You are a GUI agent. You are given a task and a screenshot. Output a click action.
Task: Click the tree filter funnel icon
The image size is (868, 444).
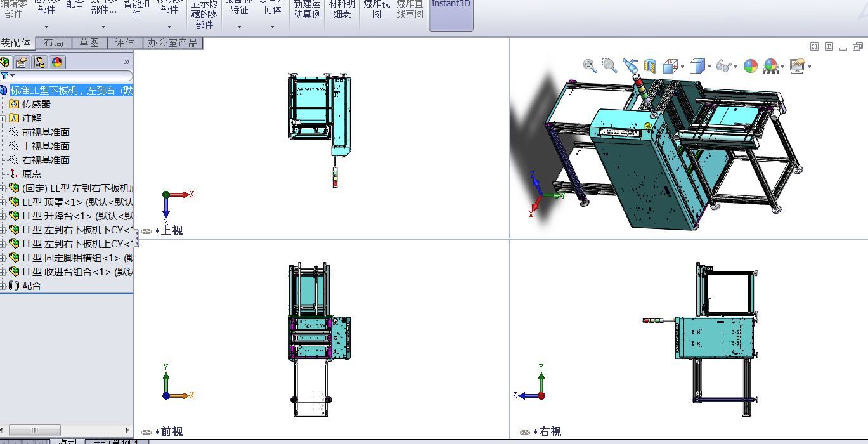4,75
